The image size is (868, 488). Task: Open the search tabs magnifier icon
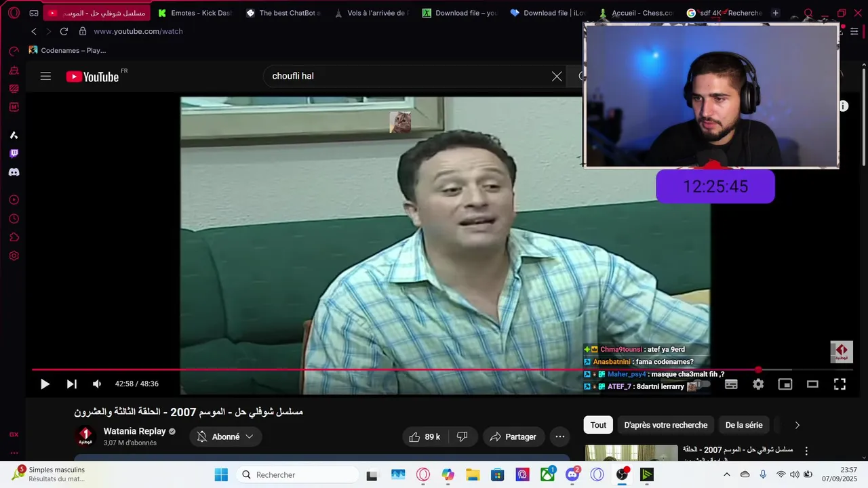[x=808, y=13]
